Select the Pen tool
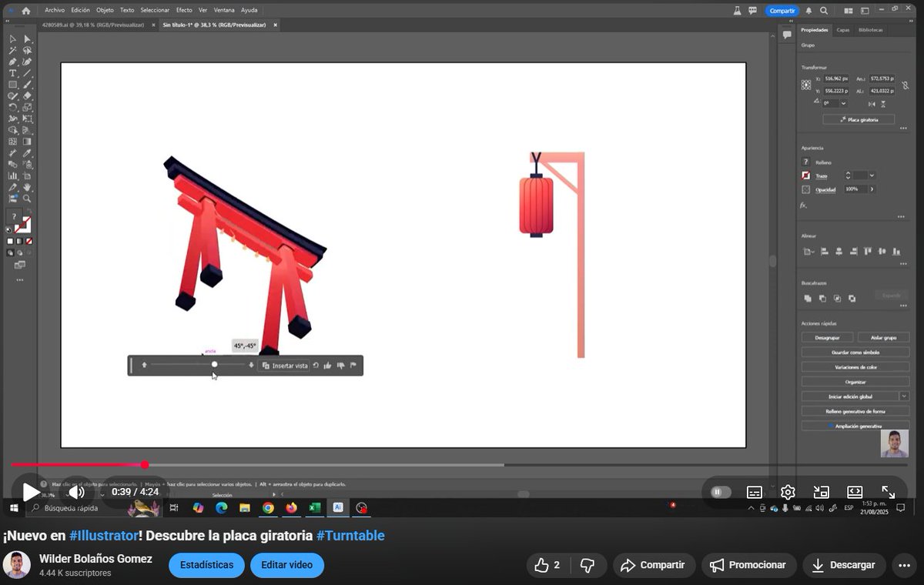The height and width of the screenshot is (585, 924). pyautogui.click(x=13, y=62)
